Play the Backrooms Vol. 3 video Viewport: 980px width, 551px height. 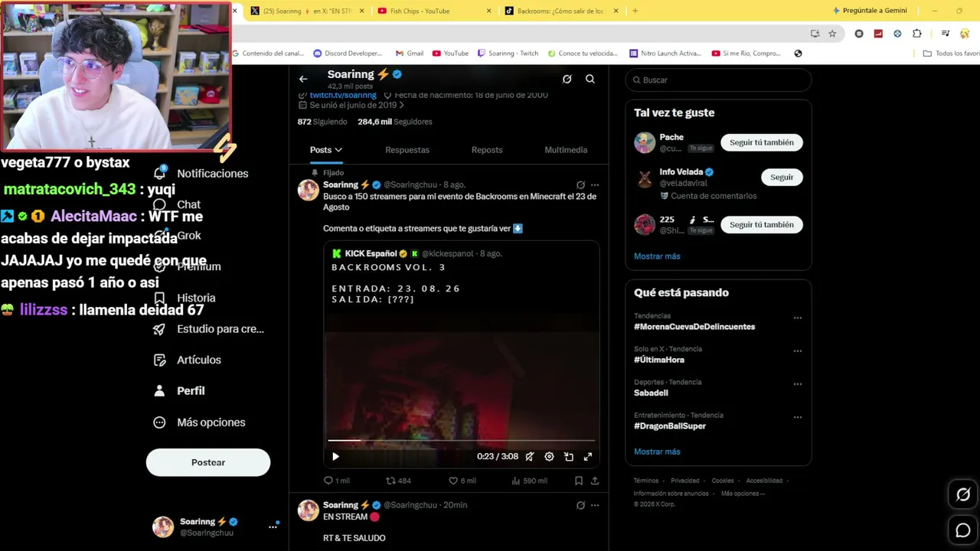(335, 457)
